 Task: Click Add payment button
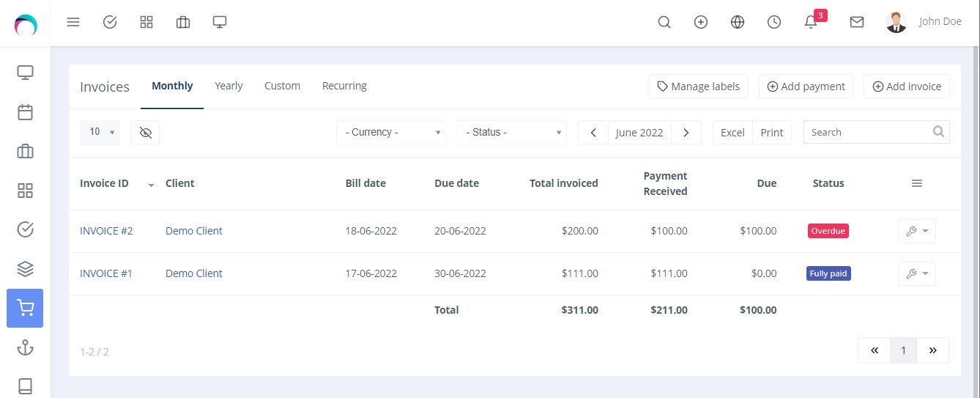(x=806, y=86)
